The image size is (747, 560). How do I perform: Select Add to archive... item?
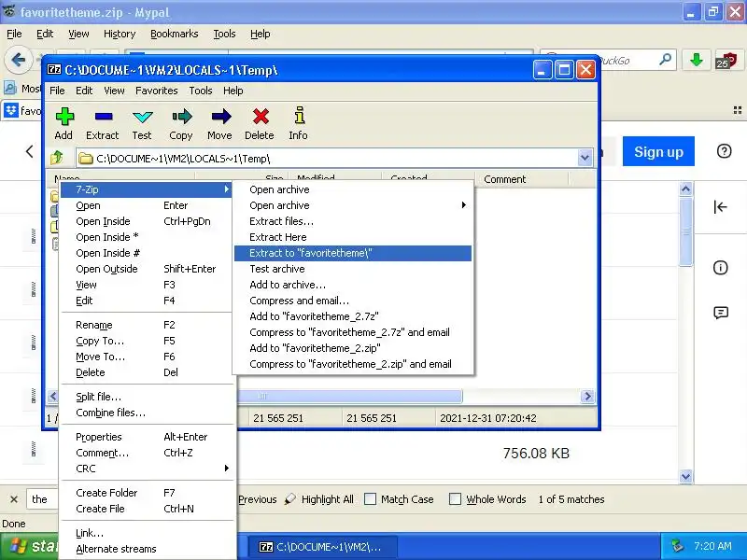[x=353, y=285]
